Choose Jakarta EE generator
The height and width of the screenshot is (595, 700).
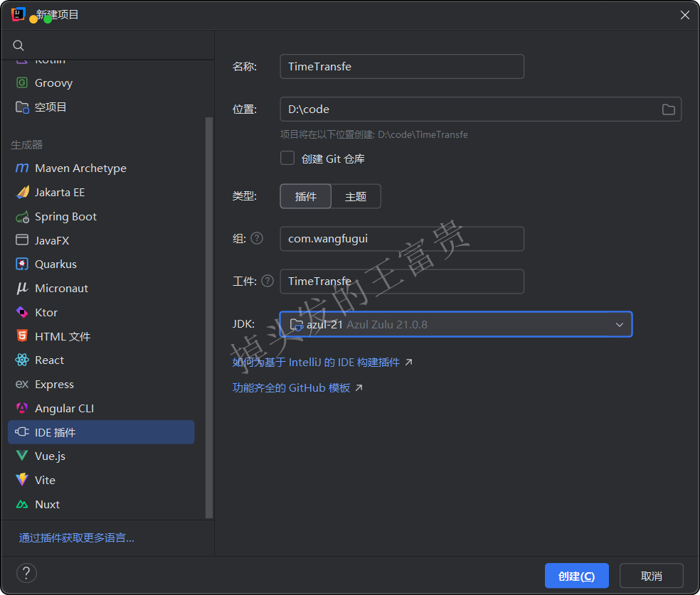point(101,192)
